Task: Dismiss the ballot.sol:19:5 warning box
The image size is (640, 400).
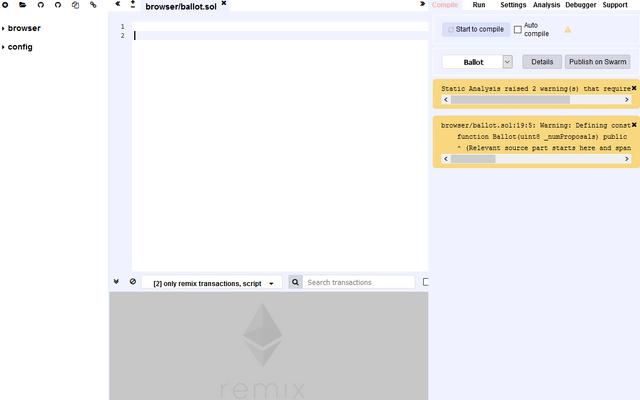Action: [x=634, y=125]
